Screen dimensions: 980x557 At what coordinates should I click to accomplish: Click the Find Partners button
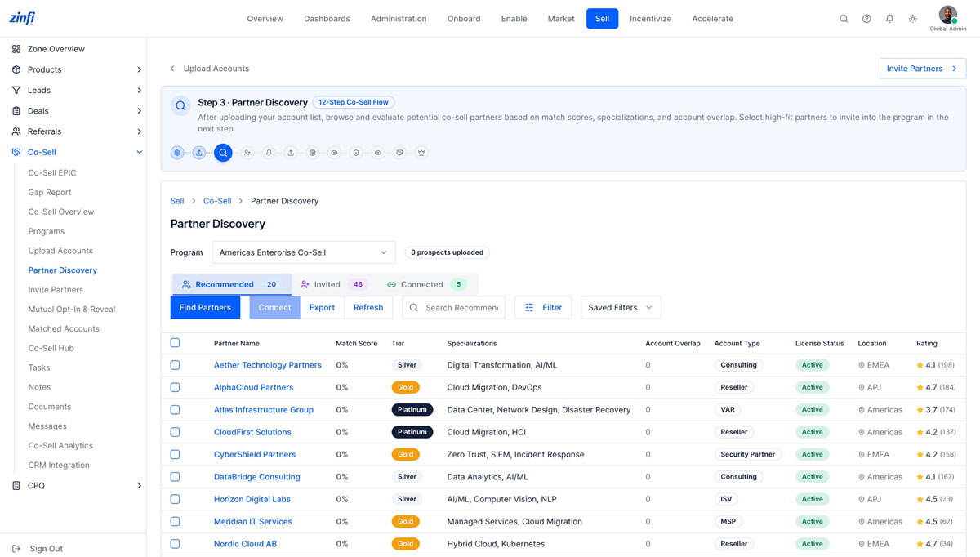pos(205,307)
